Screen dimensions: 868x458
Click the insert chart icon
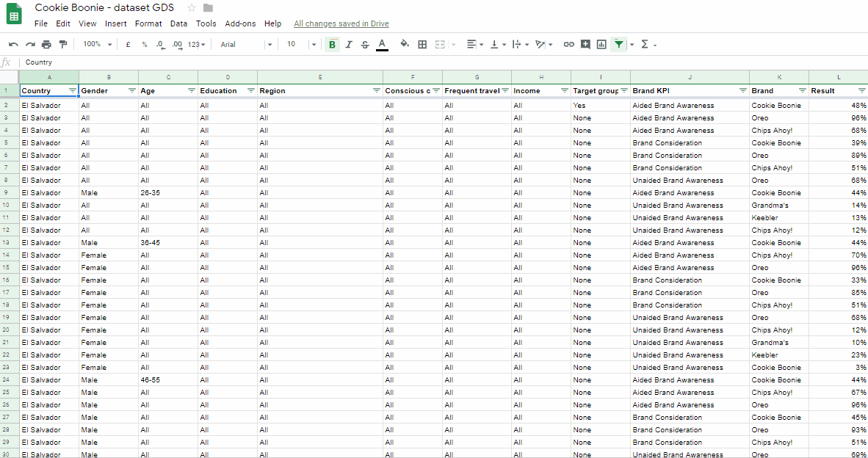pyautogui.click(x=601, y=44)
